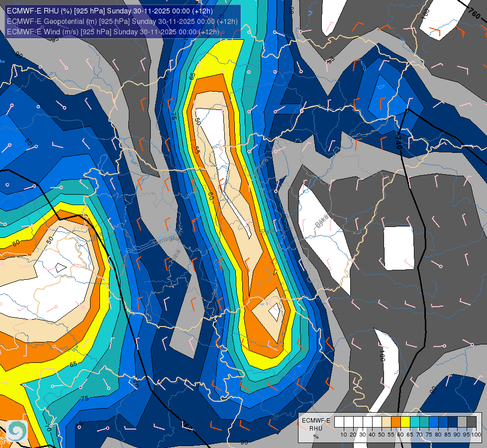This screenshot has width=487, height=448.
Task: Click the 'ECMWF-E RHU (%) [925 hPa]' title line
Action: point(109,11)
